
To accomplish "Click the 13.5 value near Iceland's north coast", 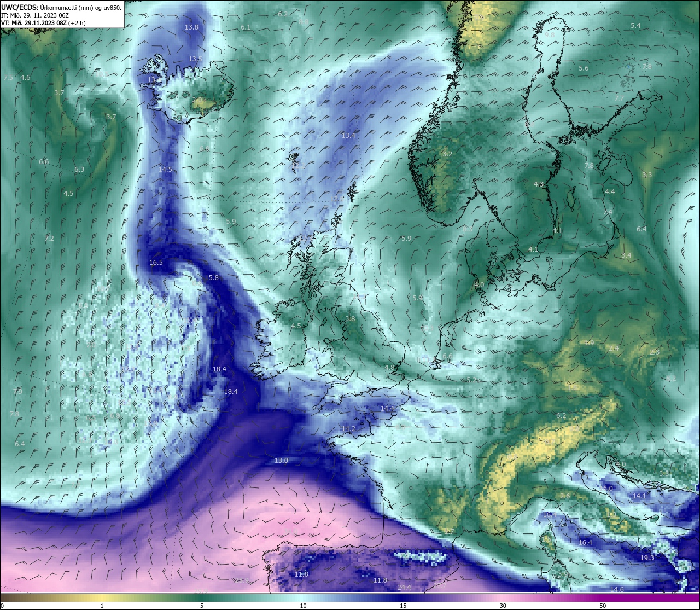I will 195,59.
